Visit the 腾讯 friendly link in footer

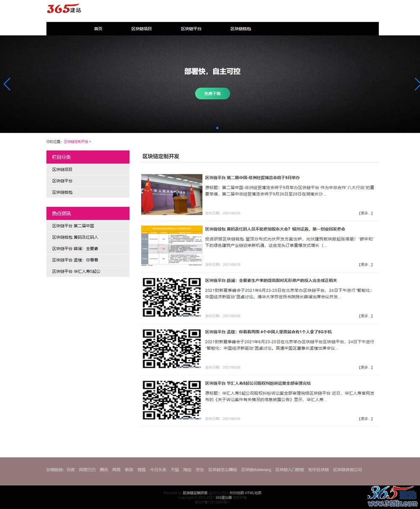pyautogui.click(x=104, y=469)
